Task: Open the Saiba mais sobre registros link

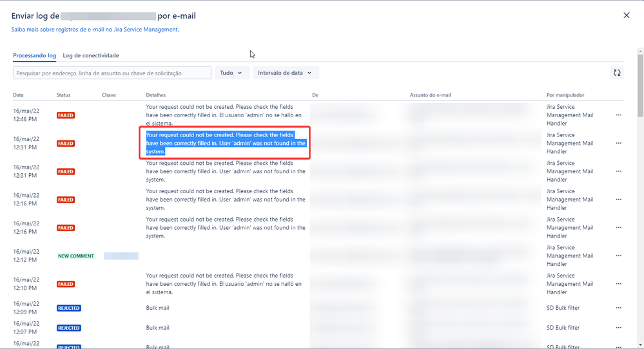Action: click(95, 30)
